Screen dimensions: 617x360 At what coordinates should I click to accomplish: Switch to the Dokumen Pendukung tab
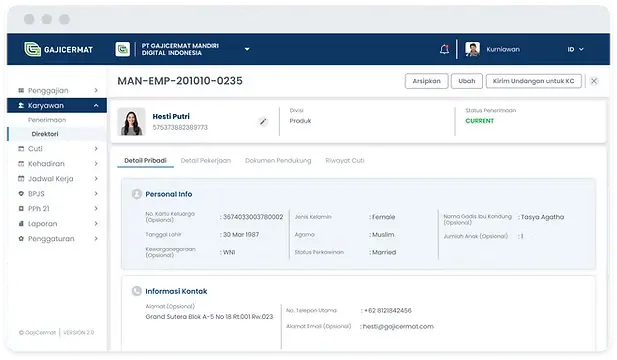pyautogui.click(x=278, y=161)
